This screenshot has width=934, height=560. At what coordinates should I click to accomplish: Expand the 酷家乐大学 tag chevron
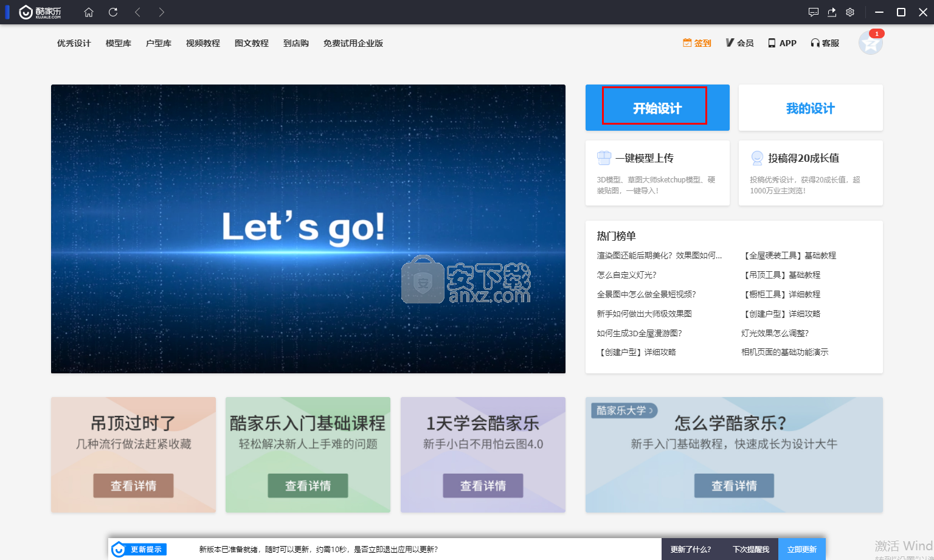(x=651, y=410)
